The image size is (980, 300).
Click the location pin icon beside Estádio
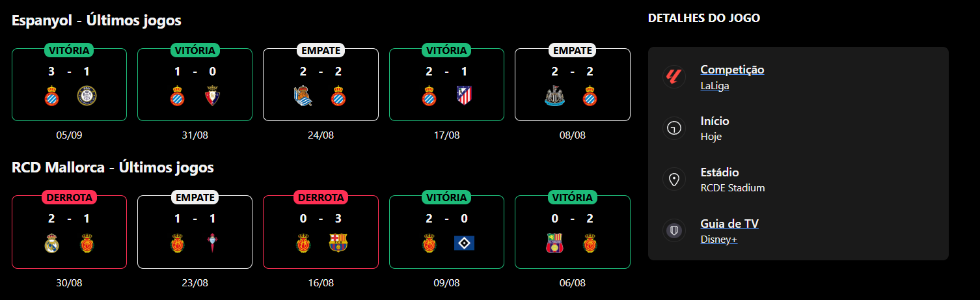pos(674,180)
